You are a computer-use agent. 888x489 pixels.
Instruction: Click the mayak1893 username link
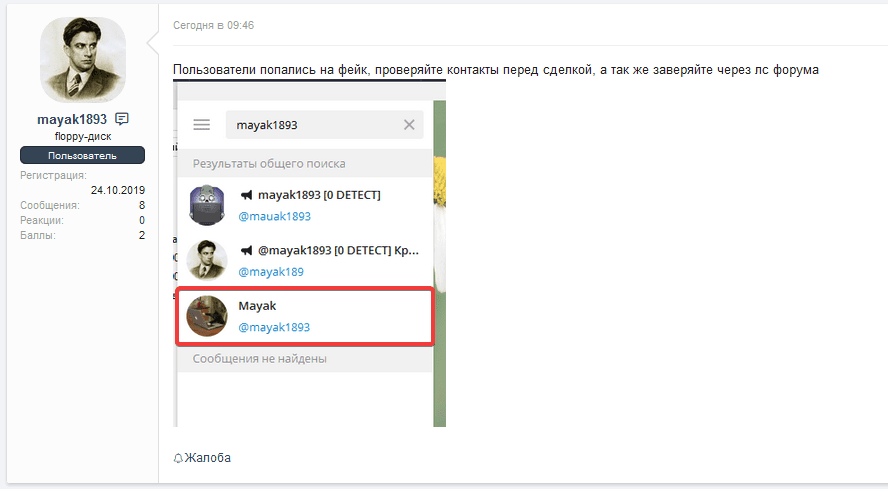coord(72,120)
